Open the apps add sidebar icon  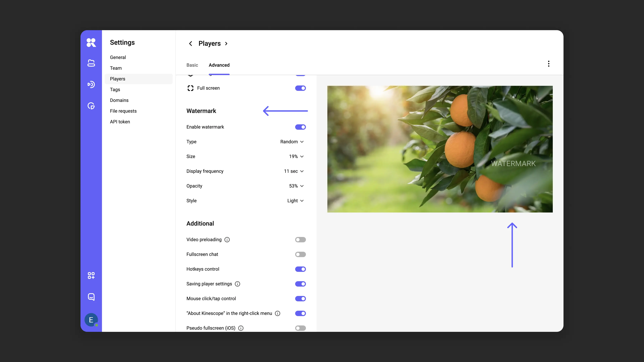pyautogui.click(x=91, y=276)
